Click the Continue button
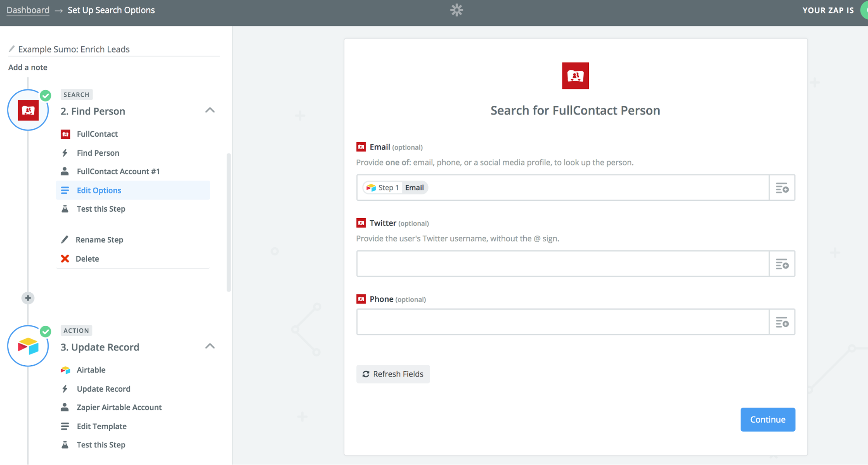 click(768, 419)
